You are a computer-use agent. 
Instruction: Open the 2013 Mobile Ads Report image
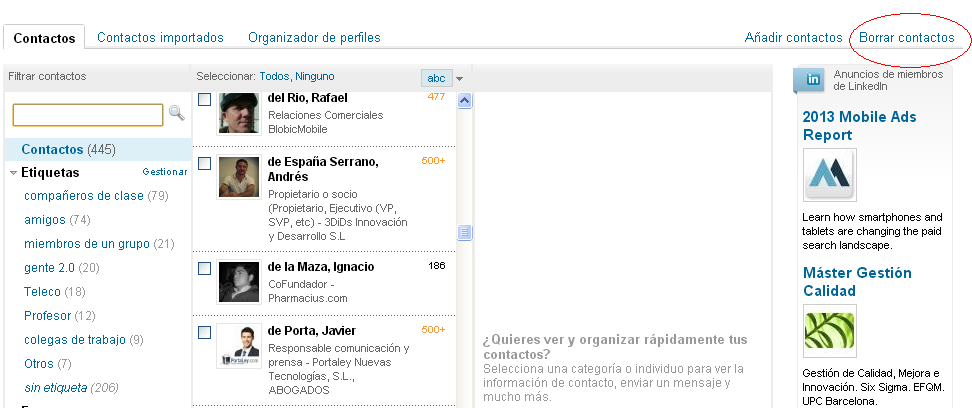click(x=829, y=174)
